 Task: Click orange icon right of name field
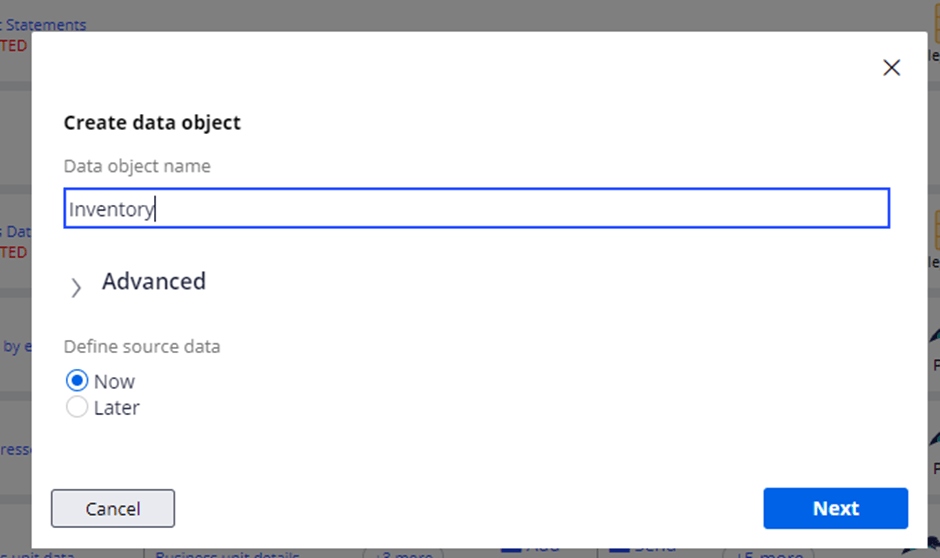935,230
